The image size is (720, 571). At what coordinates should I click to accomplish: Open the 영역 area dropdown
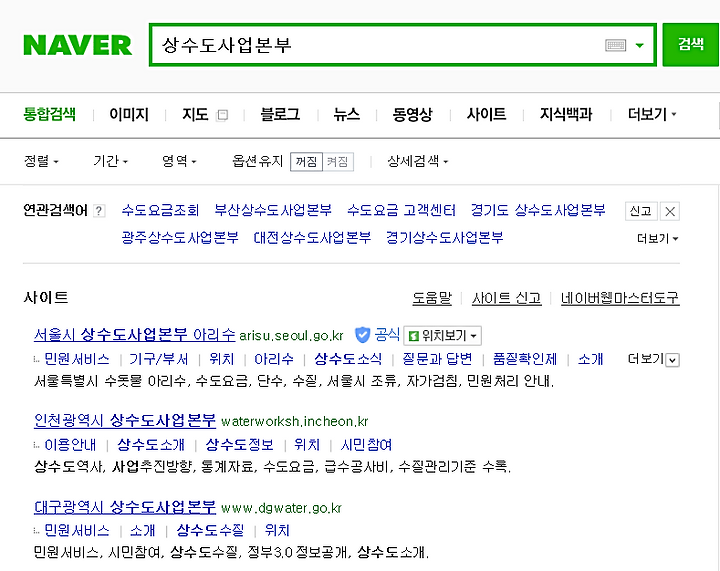tap(179, 161)
